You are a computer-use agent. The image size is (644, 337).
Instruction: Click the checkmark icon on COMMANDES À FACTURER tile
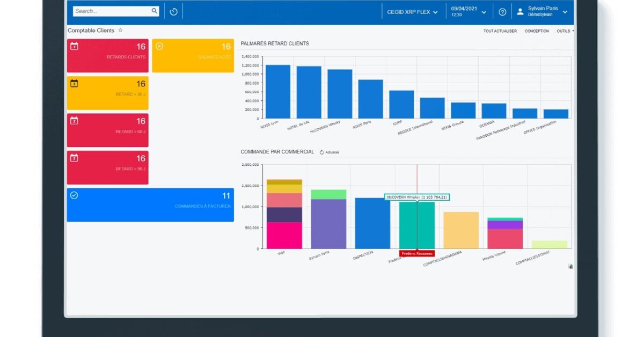tap(74, 195)
